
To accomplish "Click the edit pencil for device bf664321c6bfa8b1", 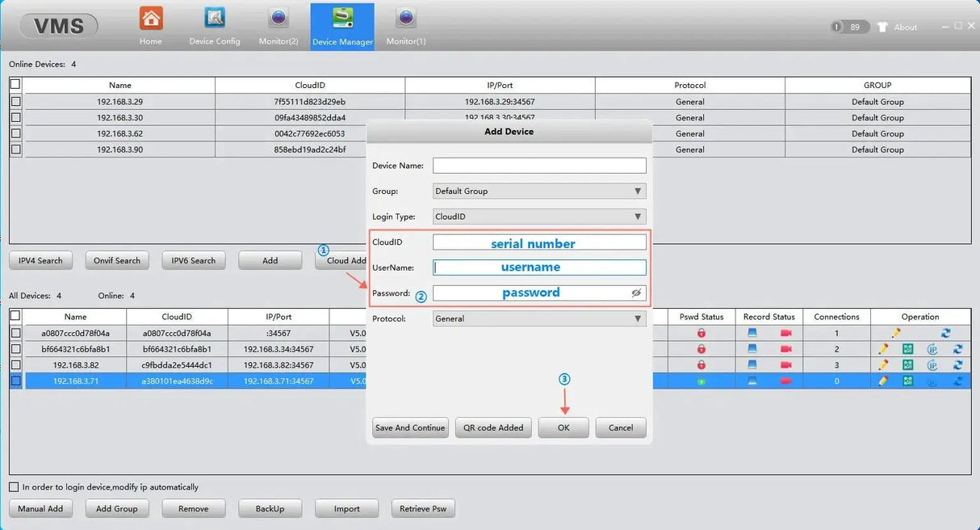I will [x=883, y=349].
